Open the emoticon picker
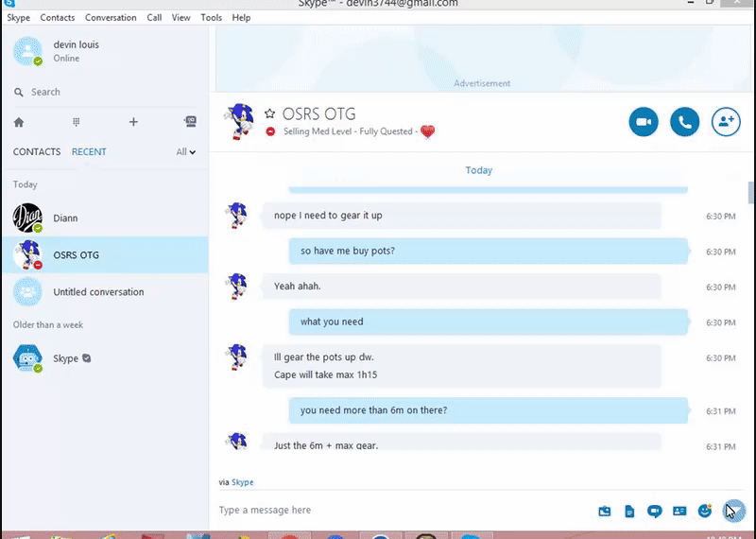The image size is (756, 539). (x=704, y=511)
